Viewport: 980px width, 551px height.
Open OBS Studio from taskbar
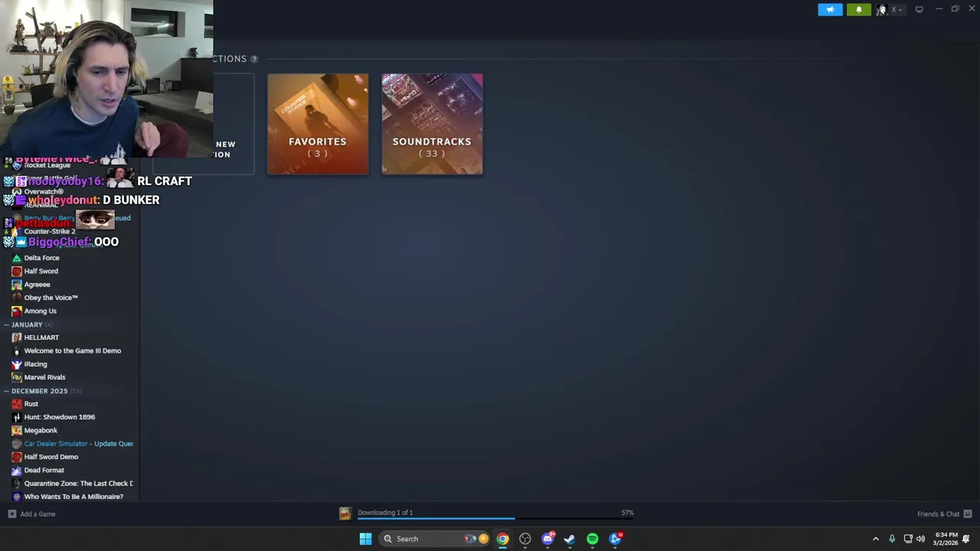coord(525,539)
